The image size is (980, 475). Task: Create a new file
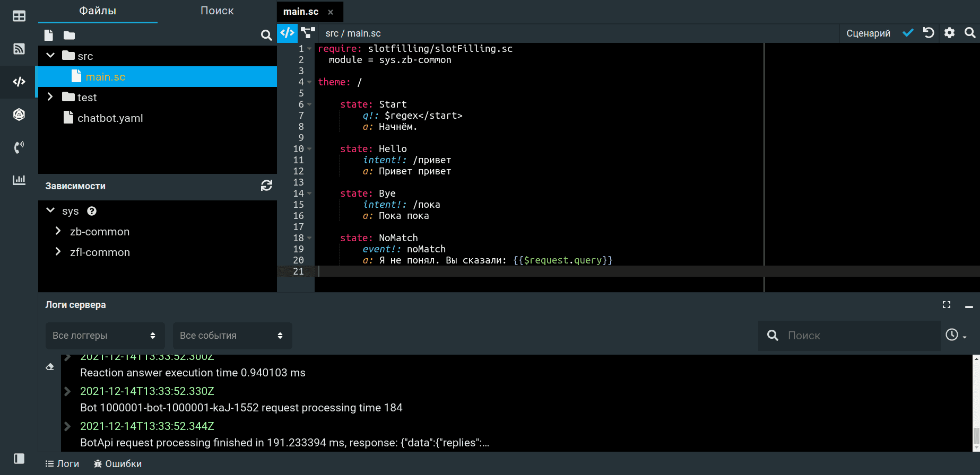(49, 36)
